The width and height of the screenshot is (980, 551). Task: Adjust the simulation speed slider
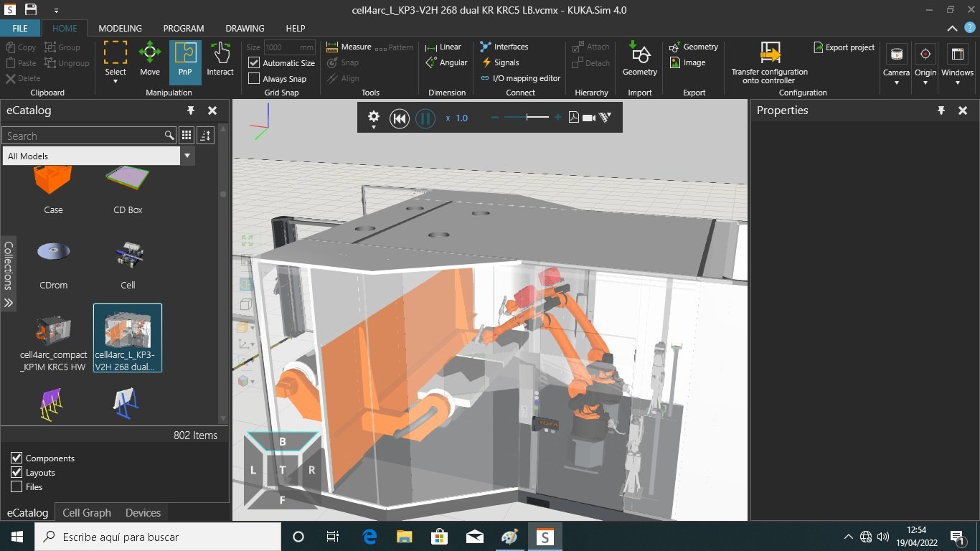(x=527, y=118)
